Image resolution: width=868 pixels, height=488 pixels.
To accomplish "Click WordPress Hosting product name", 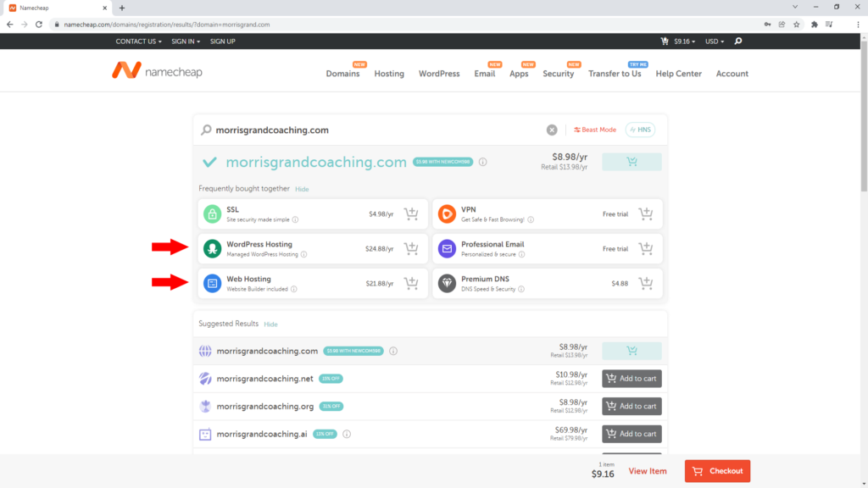I will [x=259, y=245].
